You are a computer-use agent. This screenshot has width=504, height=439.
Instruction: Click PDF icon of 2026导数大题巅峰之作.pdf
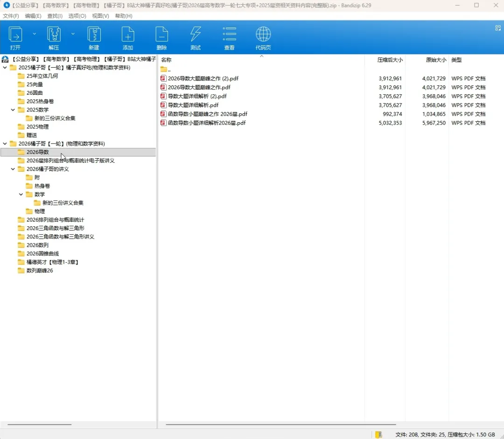coord(163,87)
